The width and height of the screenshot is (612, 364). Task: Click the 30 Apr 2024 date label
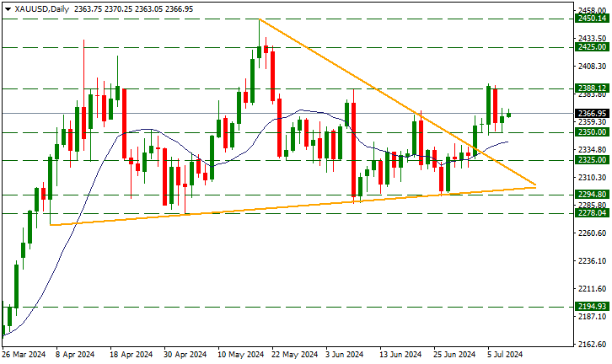pyautogui.click(x=185, y=355)
